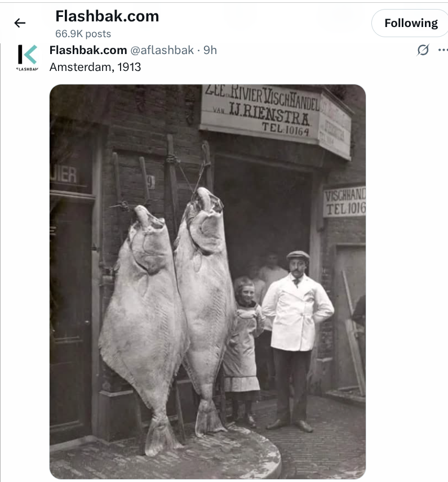Click the Flashbak.com header title

(x=107, y=16)
